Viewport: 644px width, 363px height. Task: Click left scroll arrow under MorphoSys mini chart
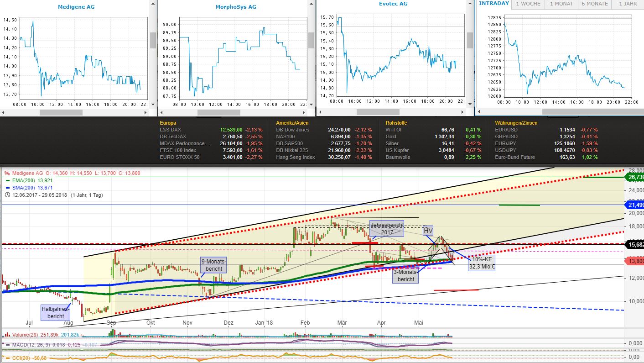pyautogui.click(x=161, y=111)
